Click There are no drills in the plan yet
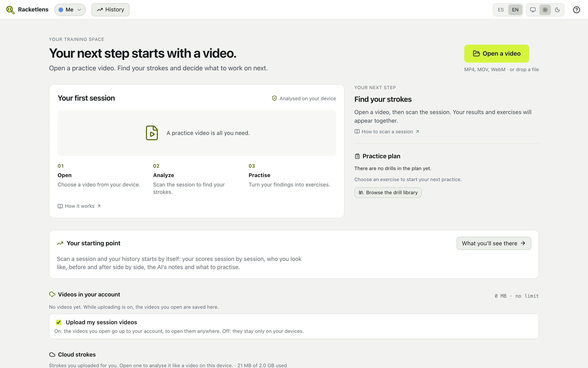Viewport: 588px width, 368px height. [393, 168]
